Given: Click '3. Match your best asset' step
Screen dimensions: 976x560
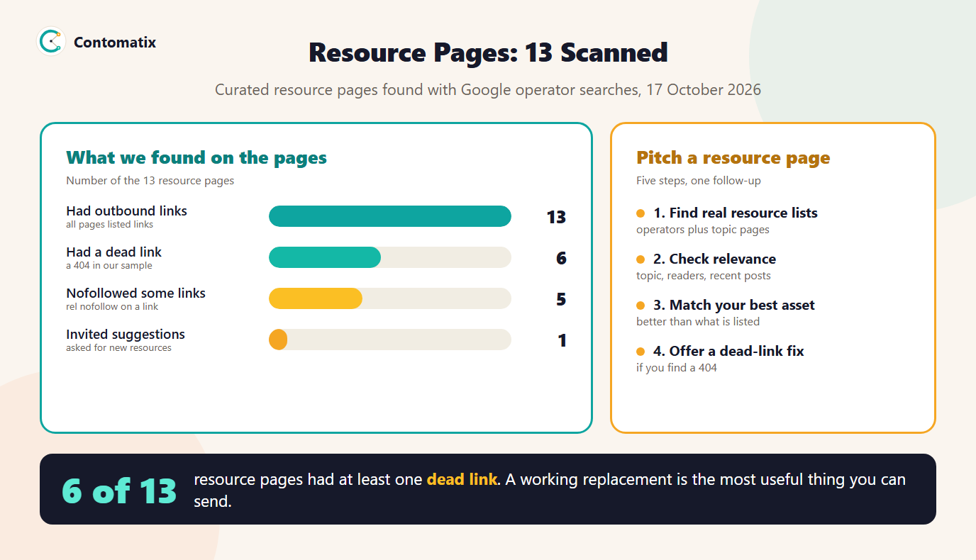Looking at the screenshot, I should [x=734, y=306].
